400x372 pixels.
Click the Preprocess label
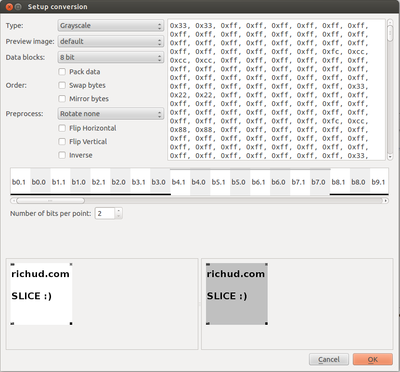24,114
